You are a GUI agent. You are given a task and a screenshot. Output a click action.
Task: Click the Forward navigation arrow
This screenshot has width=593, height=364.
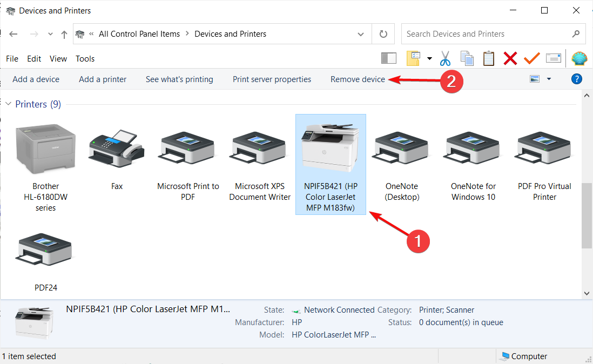[34, 34]
